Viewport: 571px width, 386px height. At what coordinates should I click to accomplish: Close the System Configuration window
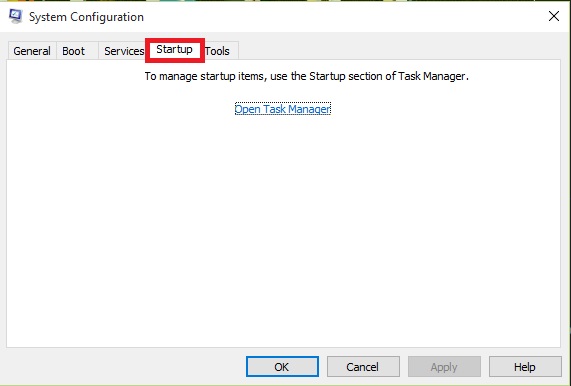(x=554, y=16)
